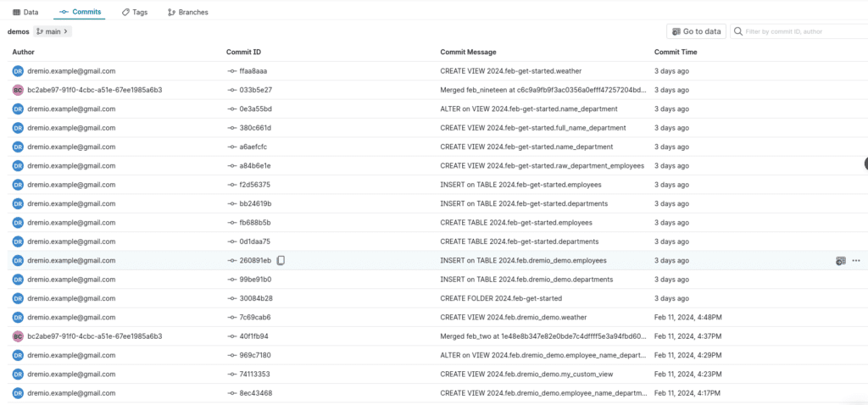The width and height of the screenshot is (868, 405).
Task: Click the Commit Time column header
Action: point(676,52)
